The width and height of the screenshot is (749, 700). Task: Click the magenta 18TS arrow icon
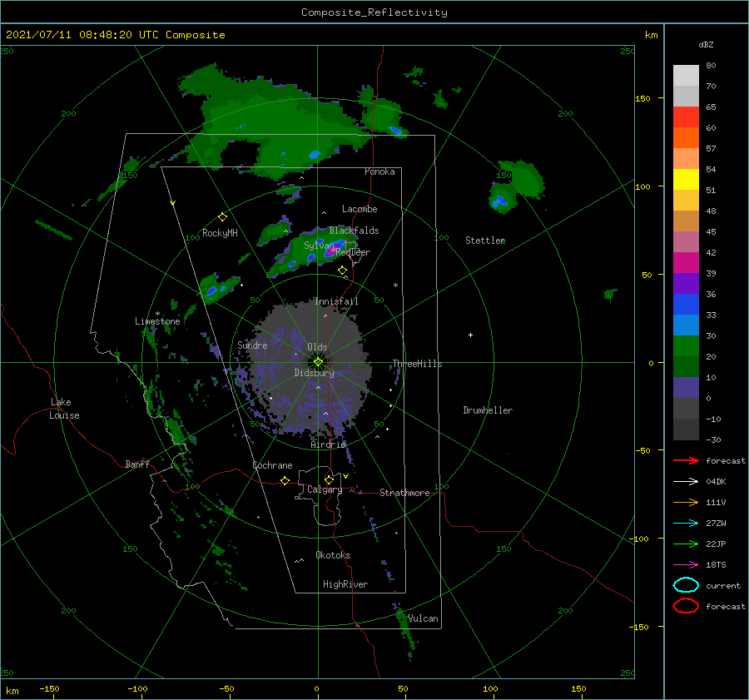(x=686, y=565)
